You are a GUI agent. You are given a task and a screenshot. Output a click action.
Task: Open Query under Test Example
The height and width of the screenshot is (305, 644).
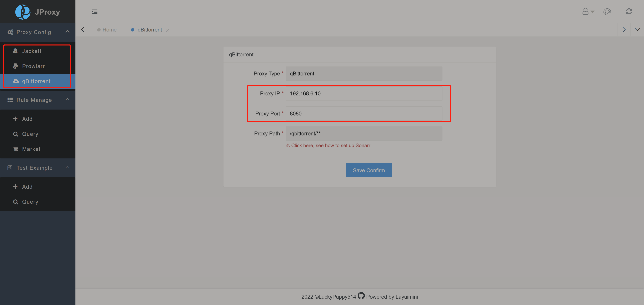click(x=30, y=202)
